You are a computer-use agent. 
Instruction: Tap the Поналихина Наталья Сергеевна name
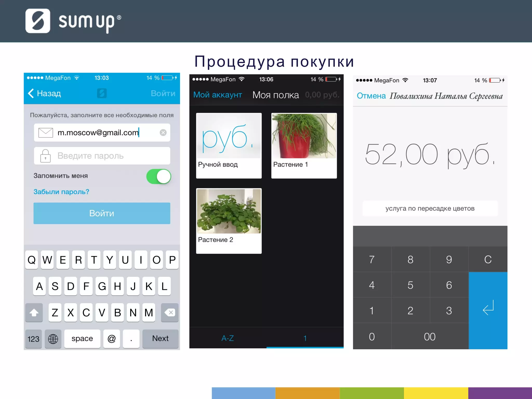click(446, 96)
